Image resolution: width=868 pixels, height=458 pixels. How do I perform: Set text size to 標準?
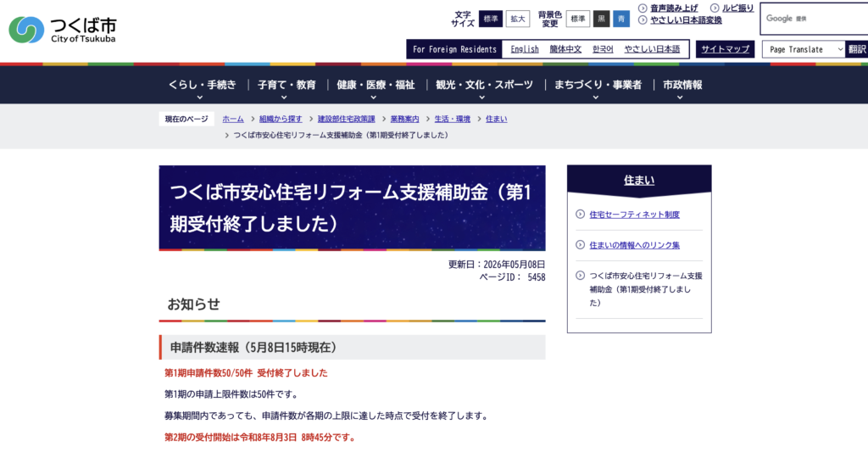[491, 19]
